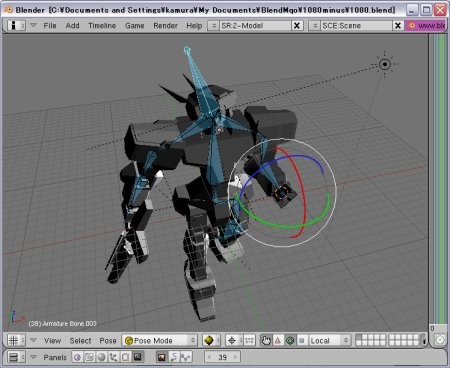Open the Help menu
The width and height of the screenshot is (450, 368).
click(194, 26)
